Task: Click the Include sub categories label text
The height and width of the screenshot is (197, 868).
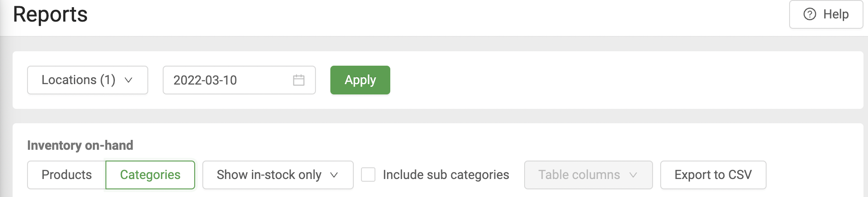Action: 446,175
